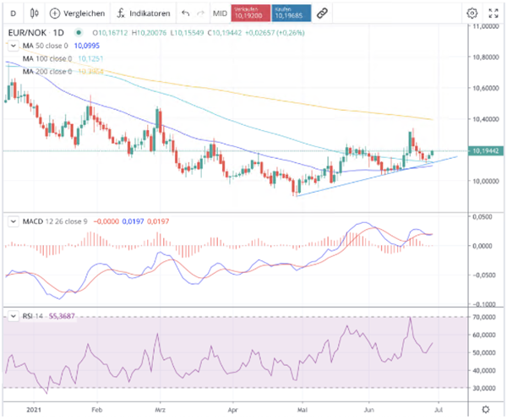Click the closing price C10,19442 readout
The width and height of the screenshot is (507, 420).
225,33
